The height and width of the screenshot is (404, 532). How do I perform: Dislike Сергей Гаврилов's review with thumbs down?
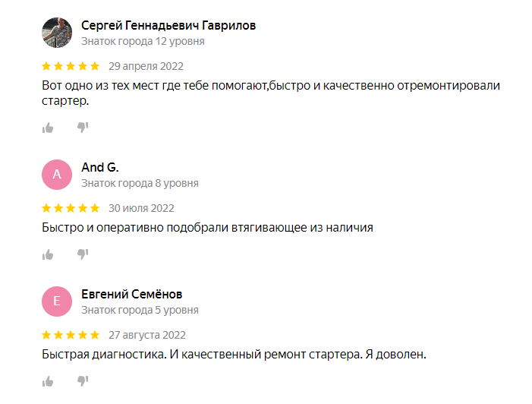[x=83, y=128]
